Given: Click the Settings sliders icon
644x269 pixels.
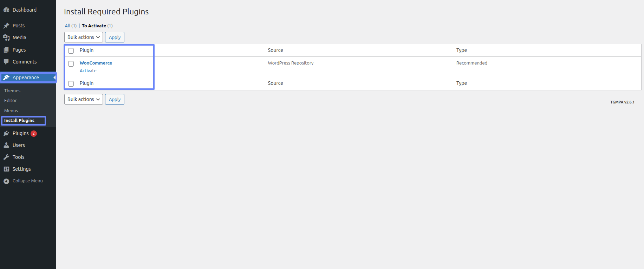Looking at the screenshot, I should [6, 169].
